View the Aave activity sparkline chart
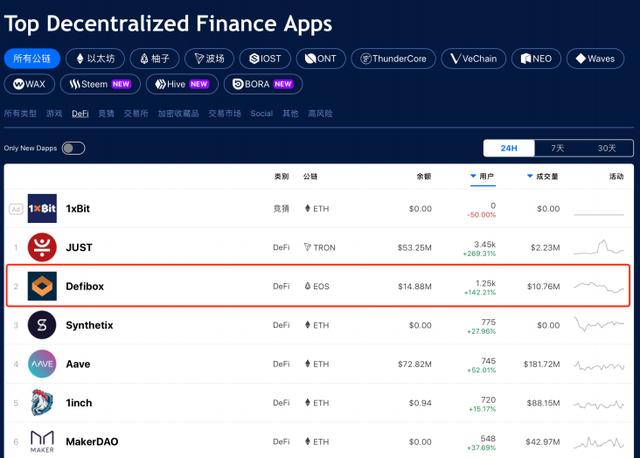The image size is (640, 458). (599, 365)
